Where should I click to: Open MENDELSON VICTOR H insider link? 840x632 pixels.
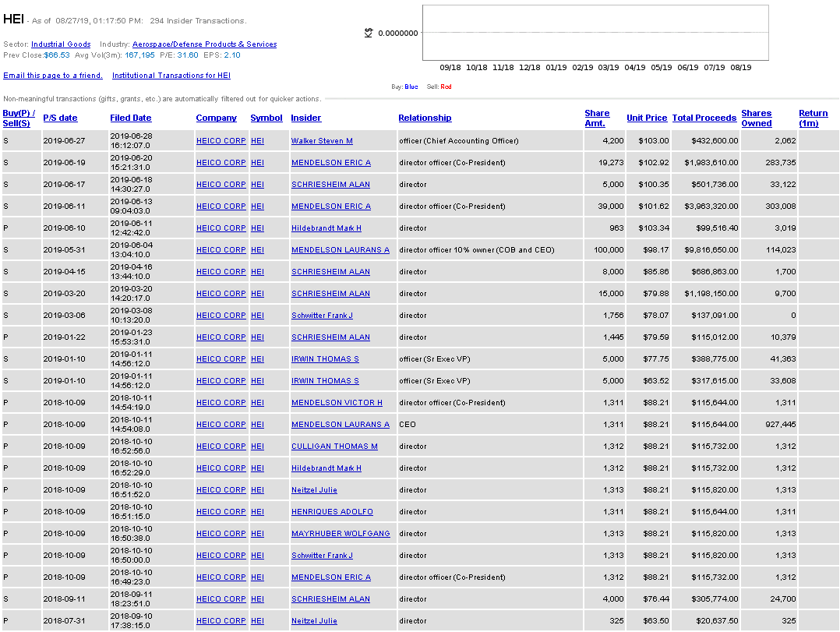tap(337, 403)
